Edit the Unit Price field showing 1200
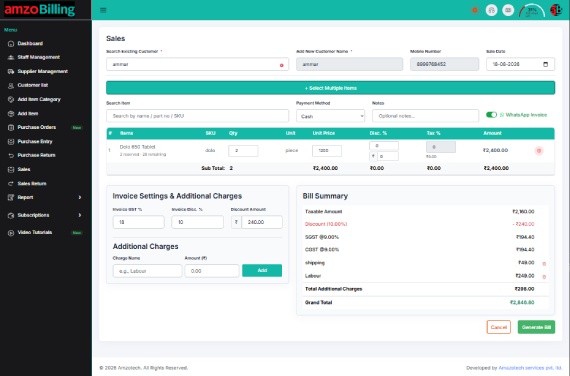This screenshot has width=570, height=376. pos(327,151)
